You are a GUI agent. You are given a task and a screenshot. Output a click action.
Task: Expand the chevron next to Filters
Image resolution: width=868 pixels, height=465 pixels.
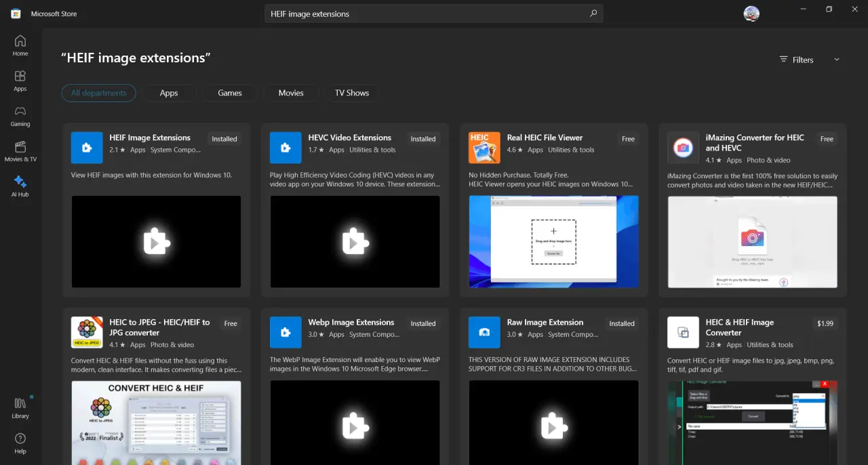836,59
